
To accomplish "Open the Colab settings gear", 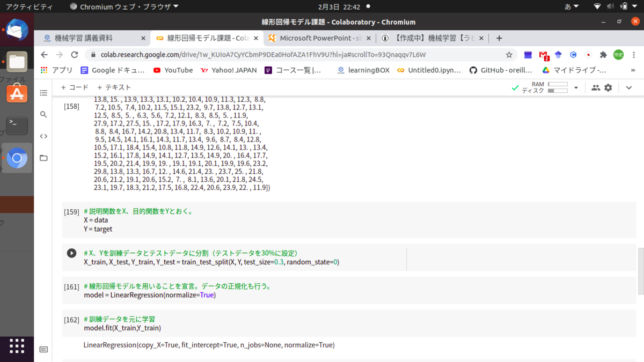I will (608, 87).
